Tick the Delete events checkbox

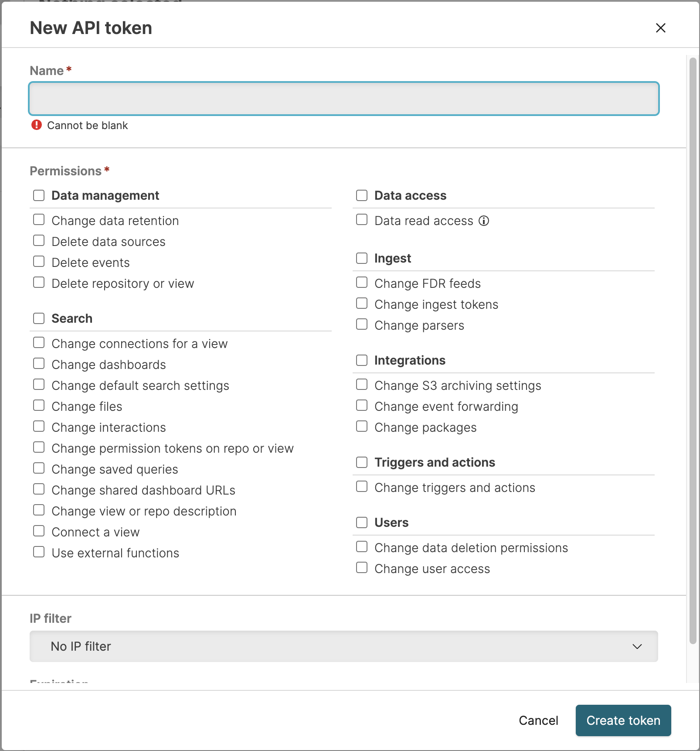(x=39, y=262)
